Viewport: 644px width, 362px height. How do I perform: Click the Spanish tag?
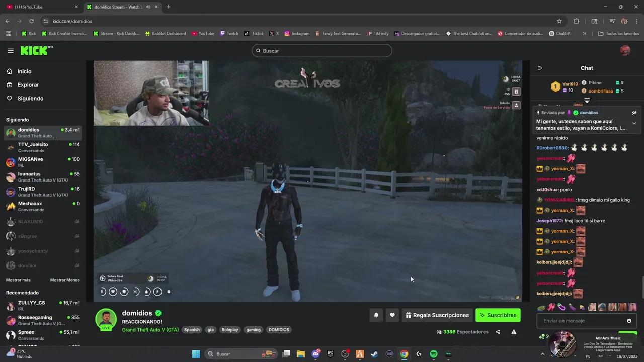[192, 330]
